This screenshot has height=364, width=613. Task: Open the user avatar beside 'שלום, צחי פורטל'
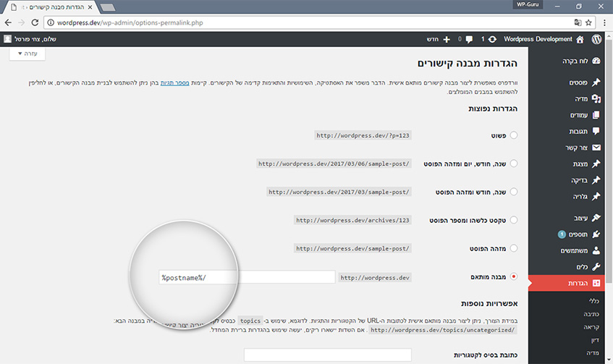[x=7, y=38]
